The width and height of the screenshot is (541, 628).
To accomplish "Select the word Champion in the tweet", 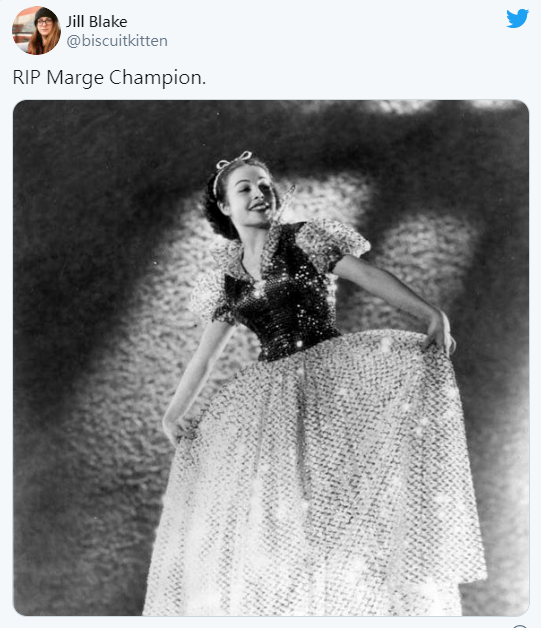I will [x=157, y=77].
